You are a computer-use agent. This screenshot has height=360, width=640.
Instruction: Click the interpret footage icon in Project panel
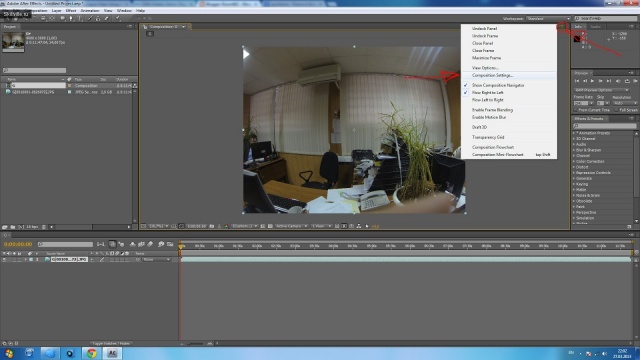click(x=5, y=227)
